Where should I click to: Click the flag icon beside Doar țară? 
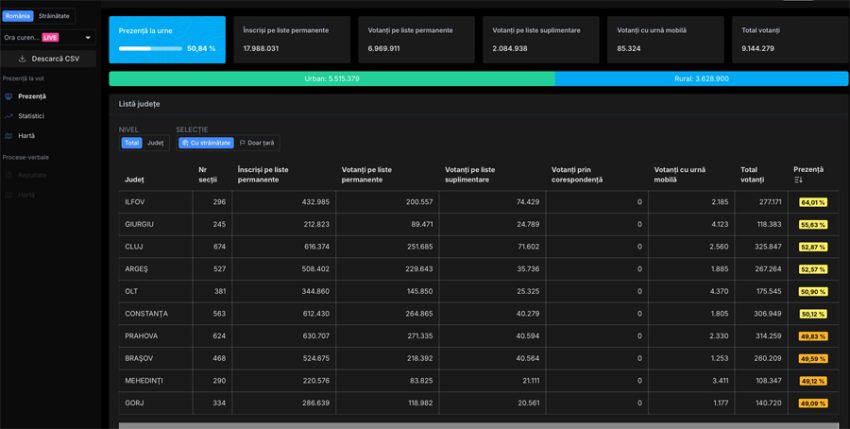(x=242, y=143)
